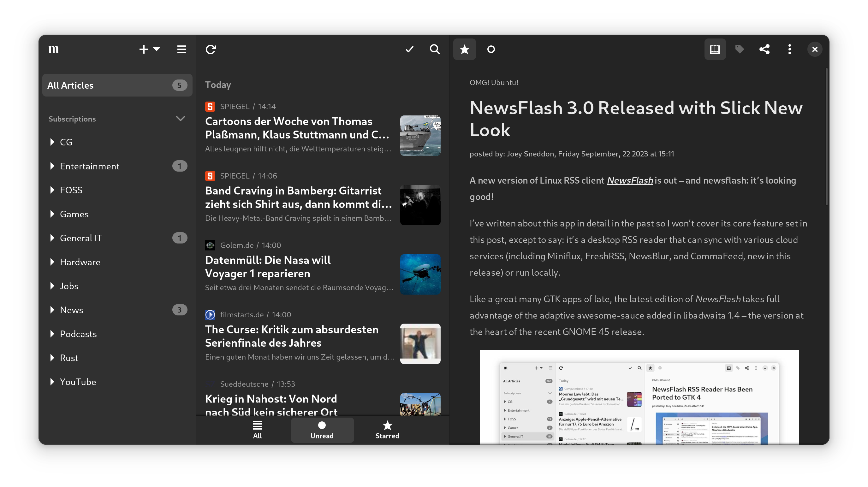Mark all articles read with checkmark
The image size is (868, 487).
(410, 49)
